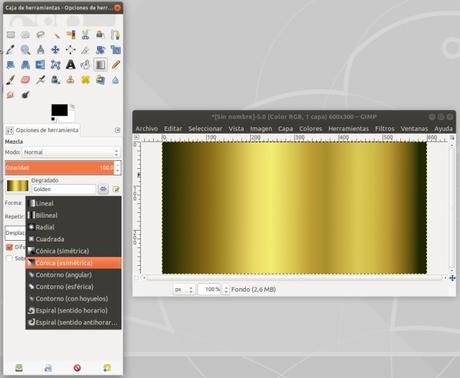Select the Fuzzy Select wand tool

pos(56,35)
